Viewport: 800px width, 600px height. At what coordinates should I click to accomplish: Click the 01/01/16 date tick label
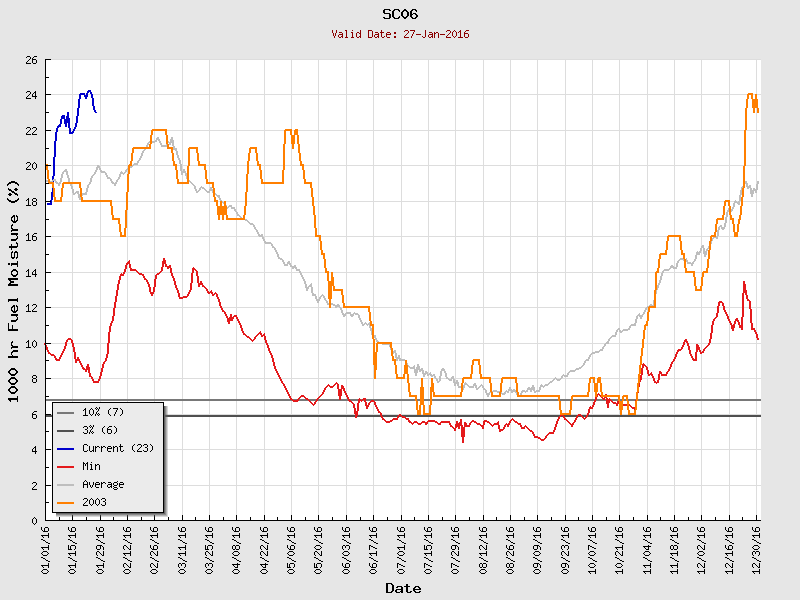[46, 548]
